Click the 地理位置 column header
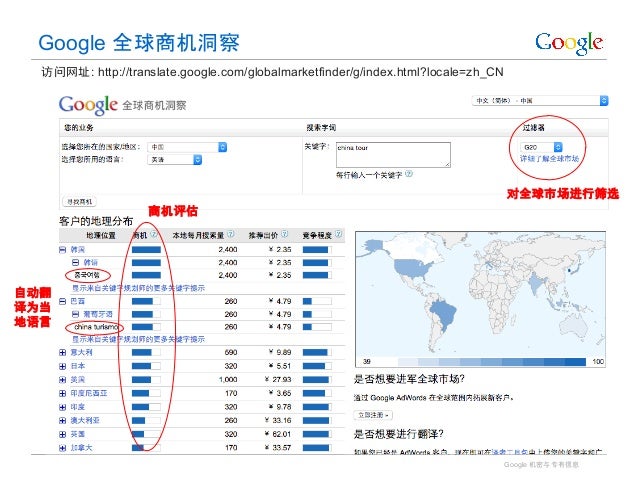 [x=101, y=235]
